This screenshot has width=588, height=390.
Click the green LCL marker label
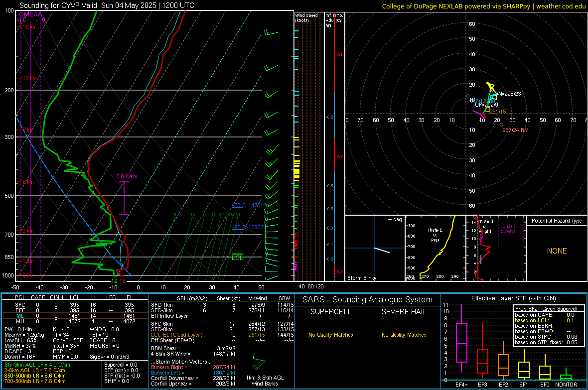click(x=237, y=258)
